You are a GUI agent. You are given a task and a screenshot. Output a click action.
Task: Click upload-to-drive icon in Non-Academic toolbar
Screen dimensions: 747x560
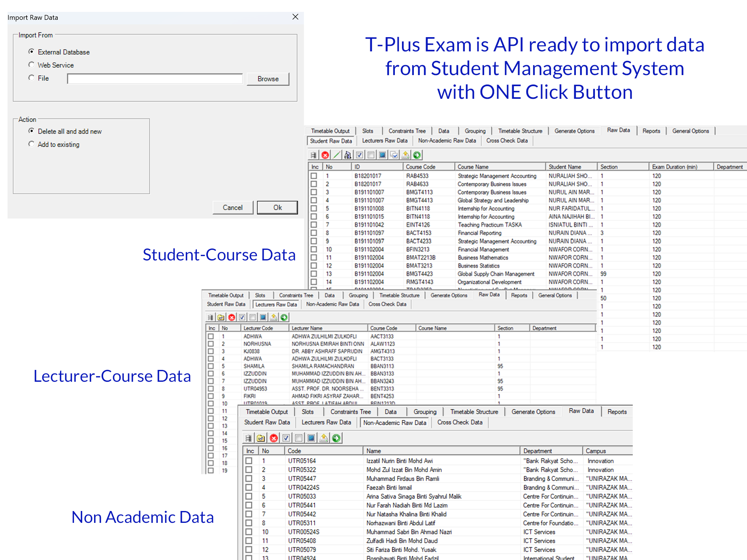click(x=324, y=438)
